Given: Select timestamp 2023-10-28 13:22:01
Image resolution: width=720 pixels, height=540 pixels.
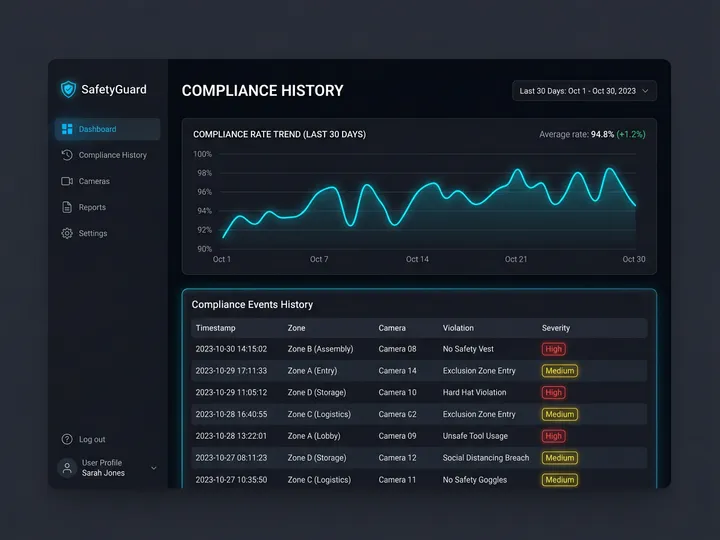Looking at the screenshot, I should (x=231, y=436).
